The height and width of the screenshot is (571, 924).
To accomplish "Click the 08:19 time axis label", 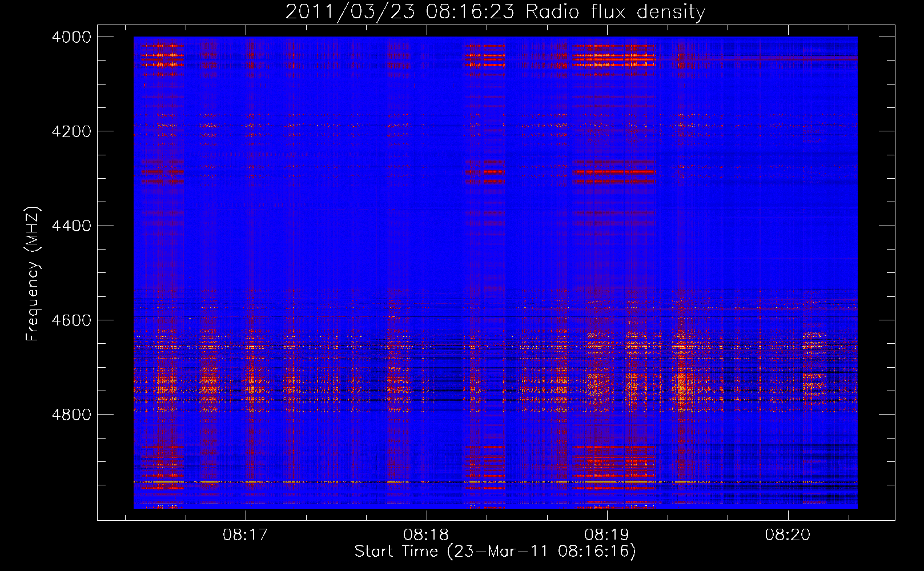I will [607, 535].
